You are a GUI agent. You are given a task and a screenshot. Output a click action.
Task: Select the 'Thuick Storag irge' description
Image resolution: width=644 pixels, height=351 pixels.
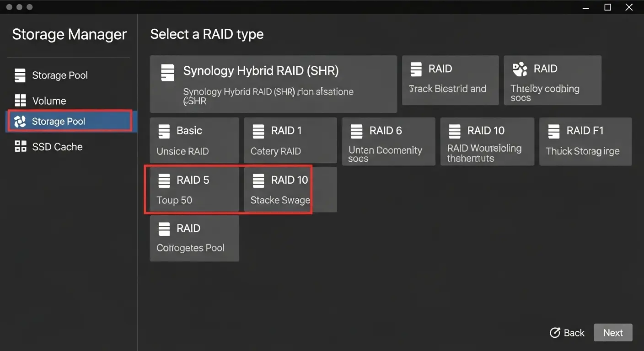click(x=583, y=151)
